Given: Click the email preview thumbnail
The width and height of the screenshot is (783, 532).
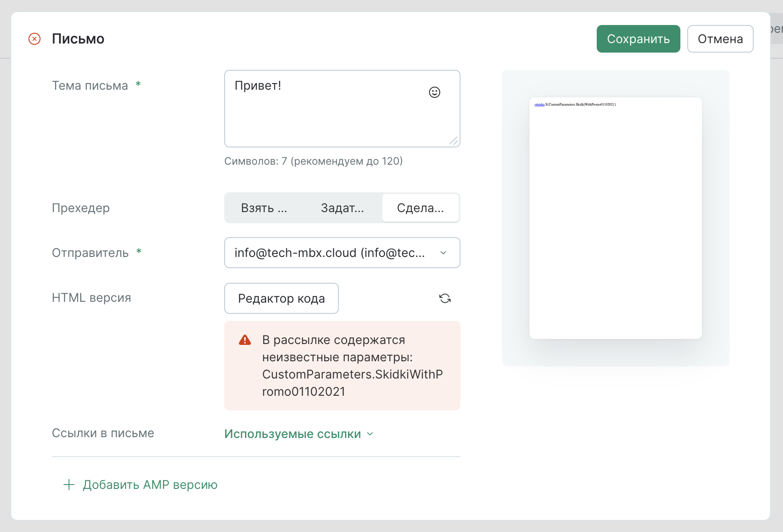Looking at the screenshot, I should 616,218.
